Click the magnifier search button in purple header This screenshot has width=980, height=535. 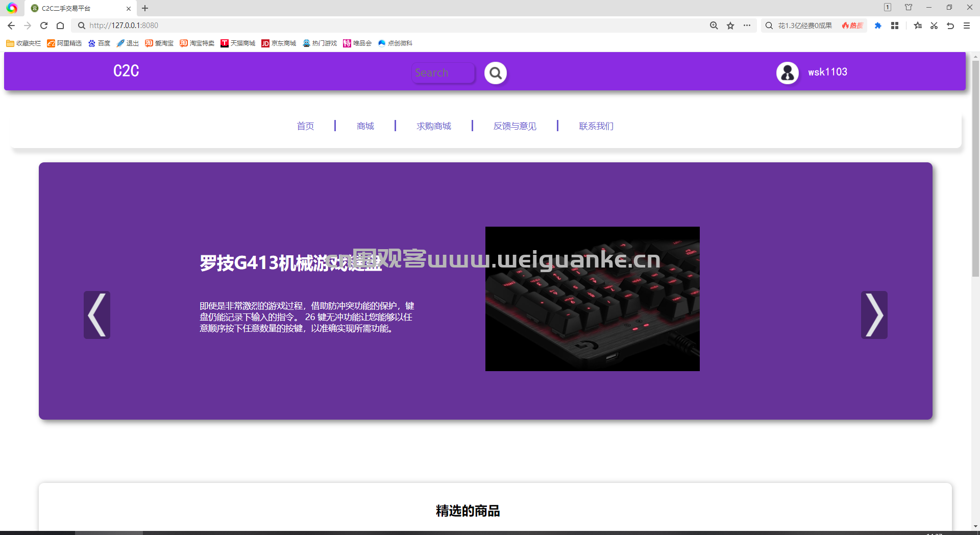click(495, 73)
